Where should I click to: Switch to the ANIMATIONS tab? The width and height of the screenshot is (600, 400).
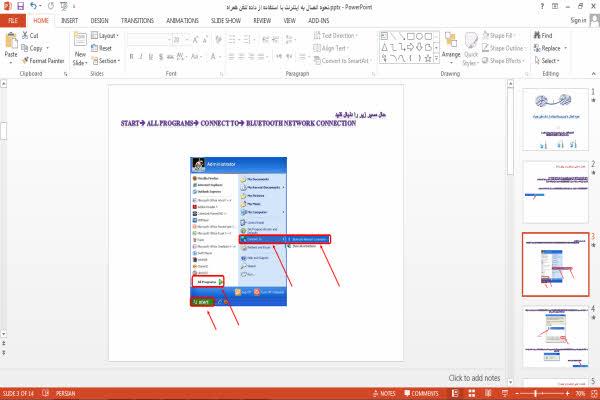point(183,21)
